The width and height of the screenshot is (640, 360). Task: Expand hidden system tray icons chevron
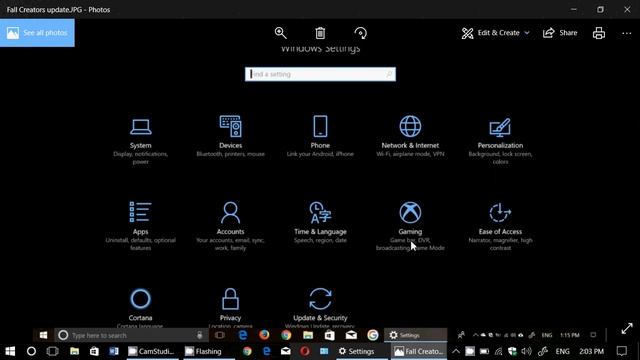[456, 351]
